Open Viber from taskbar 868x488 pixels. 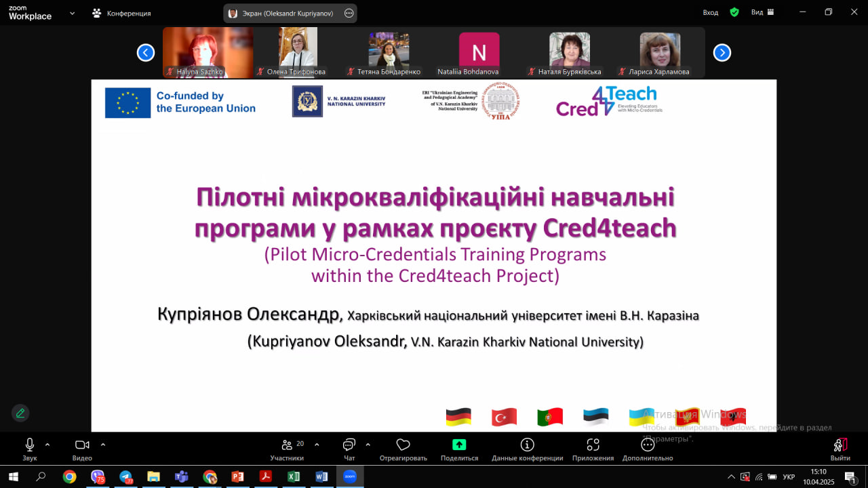click(98, 476)
